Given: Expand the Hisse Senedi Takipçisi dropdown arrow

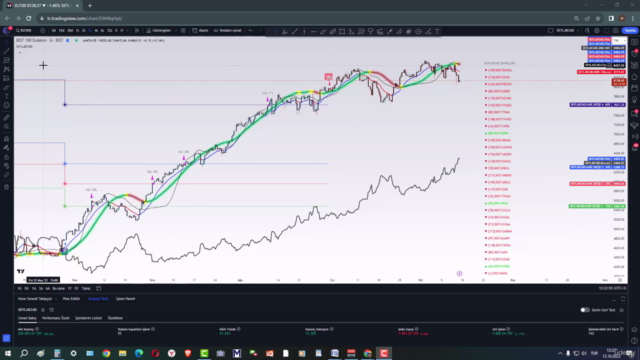Looking at the screenshot, I should point(56,299).
